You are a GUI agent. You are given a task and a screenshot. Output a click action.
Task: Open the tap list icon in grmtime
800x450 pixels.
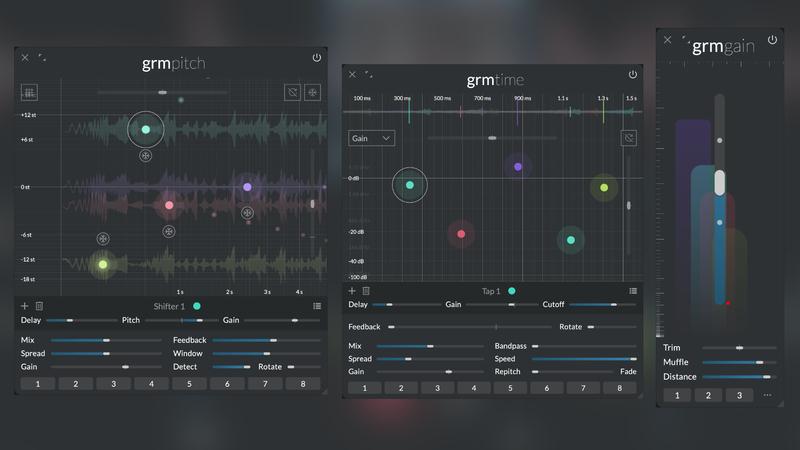click(x=632, y=291)
